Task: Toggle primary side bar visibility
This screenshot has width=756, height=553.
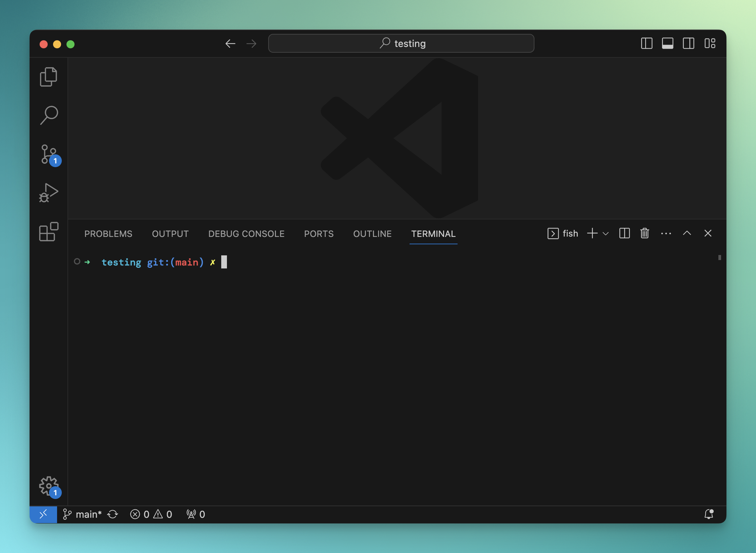Action: click(x=647, y=43)
